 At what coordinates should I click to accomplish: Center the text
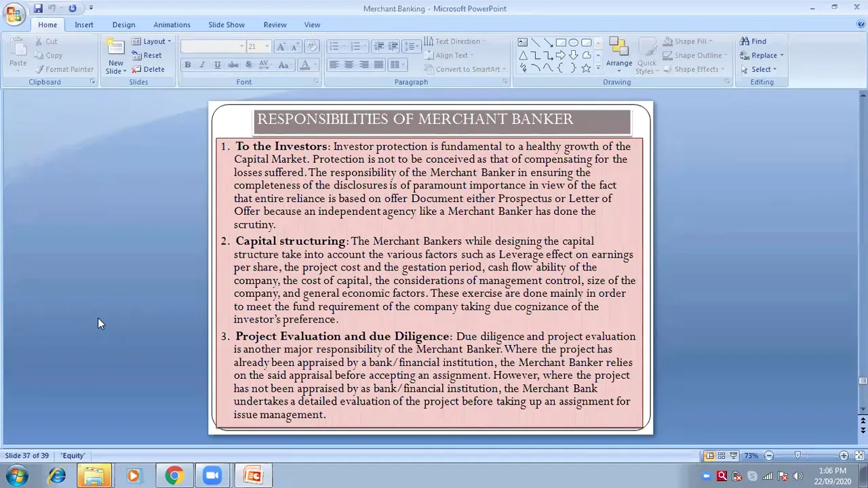(x=349, y=65)
